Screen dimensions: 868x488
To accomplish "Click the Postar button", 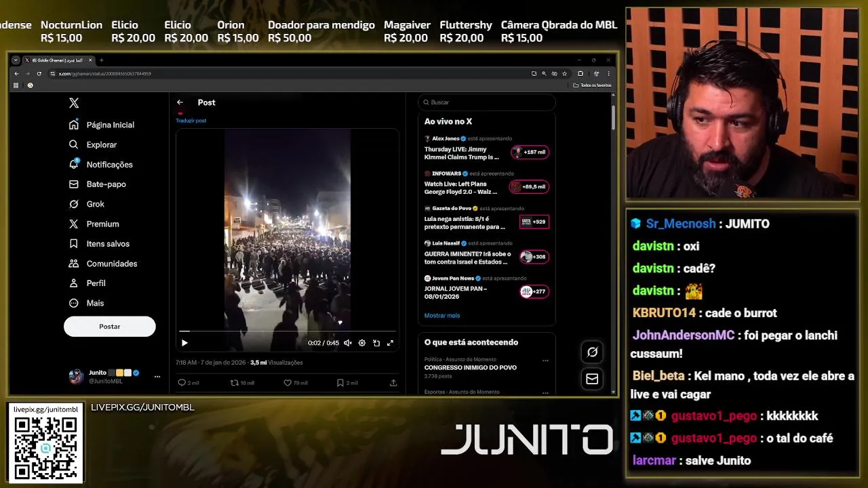I will (109, 327).
